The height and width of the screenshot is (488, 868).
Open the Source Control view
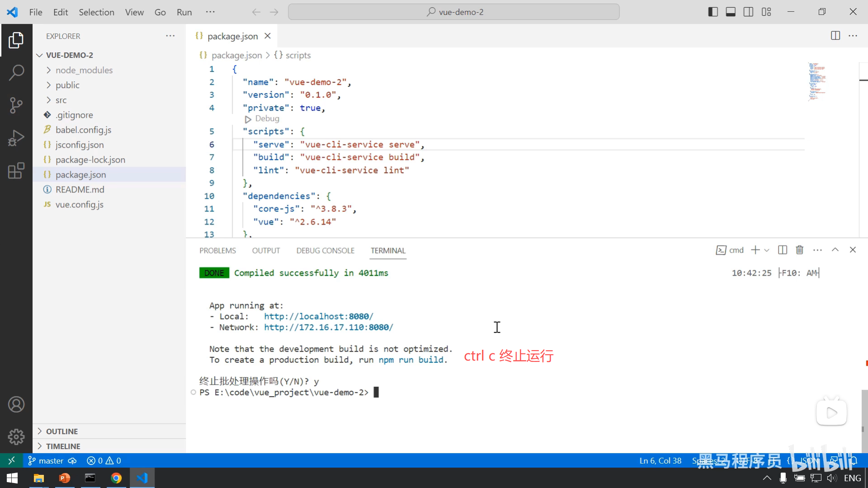[x=16, y=105]
